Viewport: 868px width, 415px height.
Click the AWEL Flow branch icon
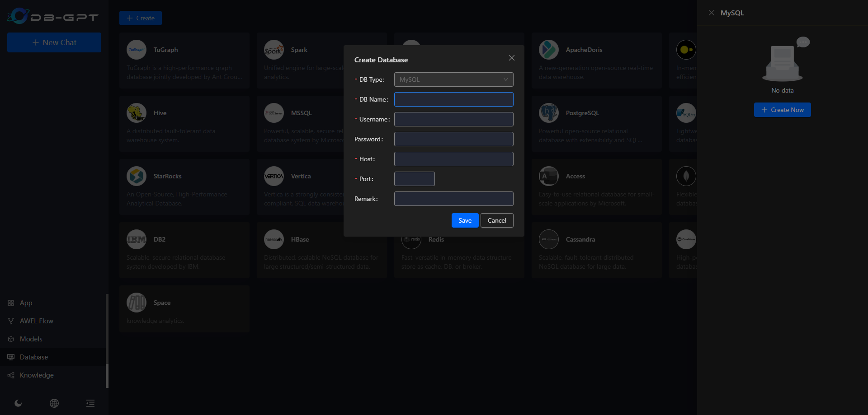click(x=11, y=321)
